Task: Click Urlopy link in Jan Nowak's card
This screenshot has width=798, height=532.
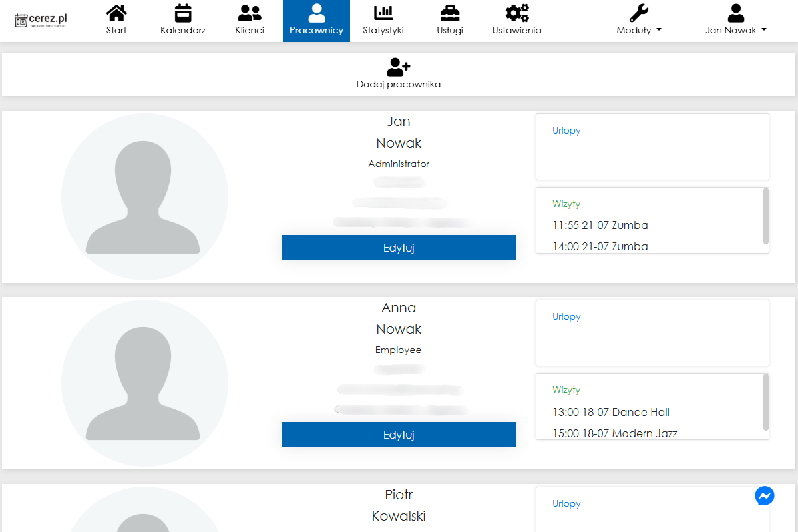Action: (566, 131)
